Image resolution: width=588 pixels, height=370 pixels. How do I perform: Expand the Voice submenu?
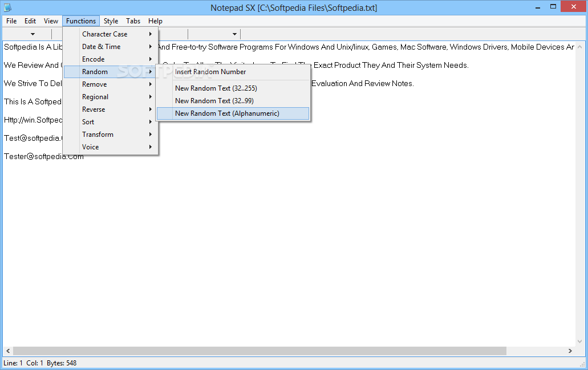coord(110,147)
